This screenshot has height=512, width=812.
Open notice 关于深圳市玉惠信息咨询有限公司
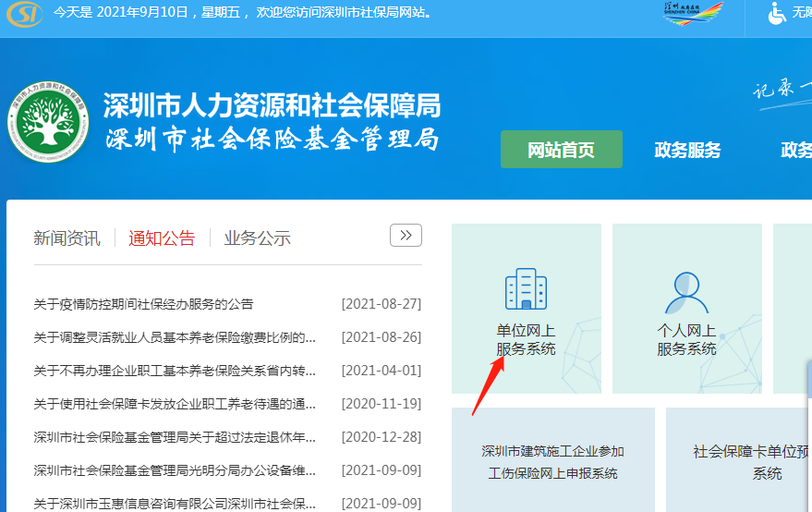(x=175, y=503)
